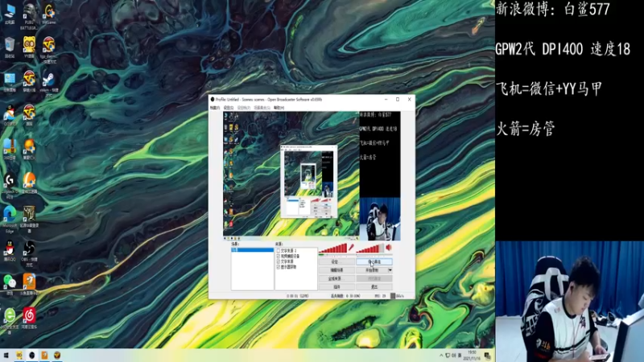Open the orange question-mark taskbar app

[44, 355]
